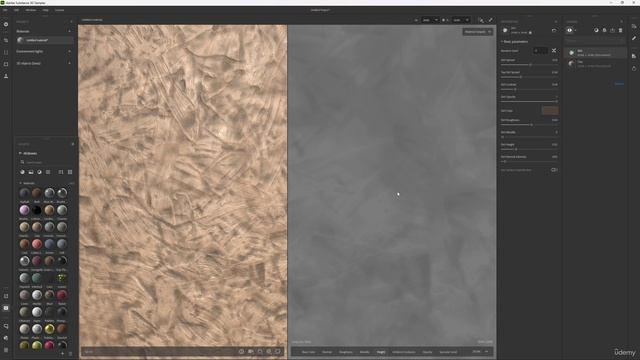This screenshot has height=360, width=640.
Task: Add a new material with Materials plus
Action: tap(69, 31)
